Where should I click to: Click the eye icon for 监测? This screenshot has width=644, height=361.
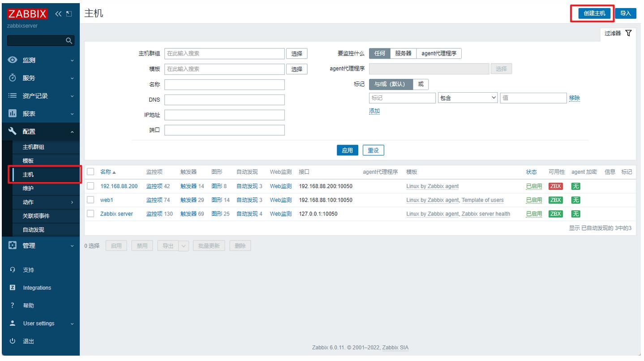coord(13,60)
